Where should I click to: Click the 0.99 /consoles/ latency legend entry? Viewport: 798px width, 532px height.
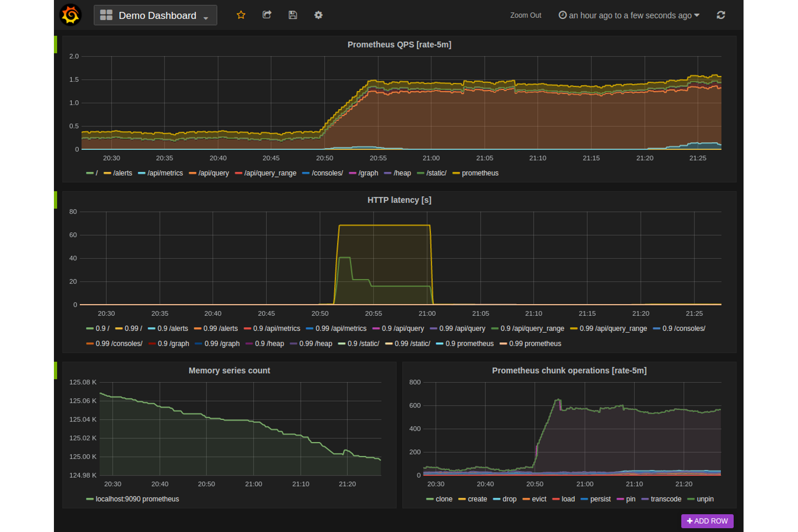coord(119,343)
